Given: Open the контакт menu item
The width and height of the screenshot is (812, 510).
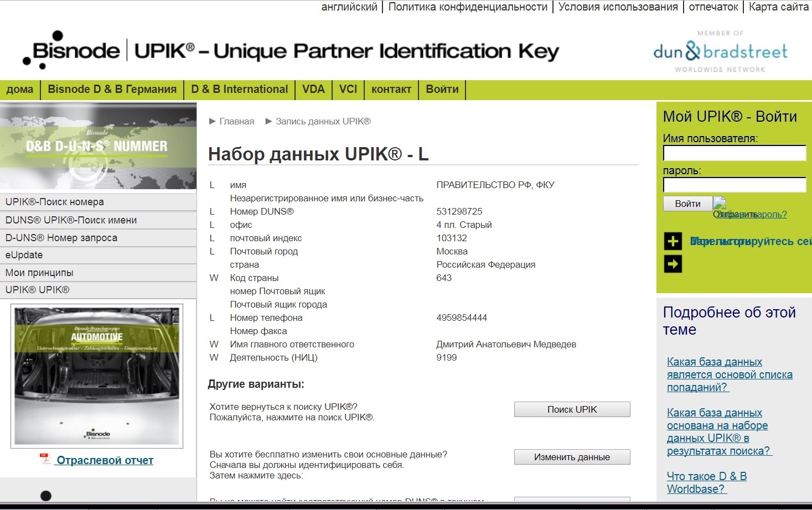Looking at the screenshot, I should point(391,90).
